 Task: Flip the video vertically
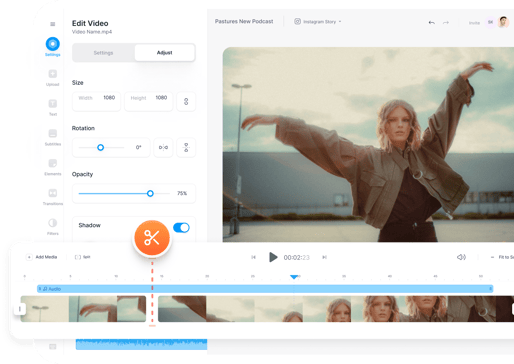pos(186,147)
